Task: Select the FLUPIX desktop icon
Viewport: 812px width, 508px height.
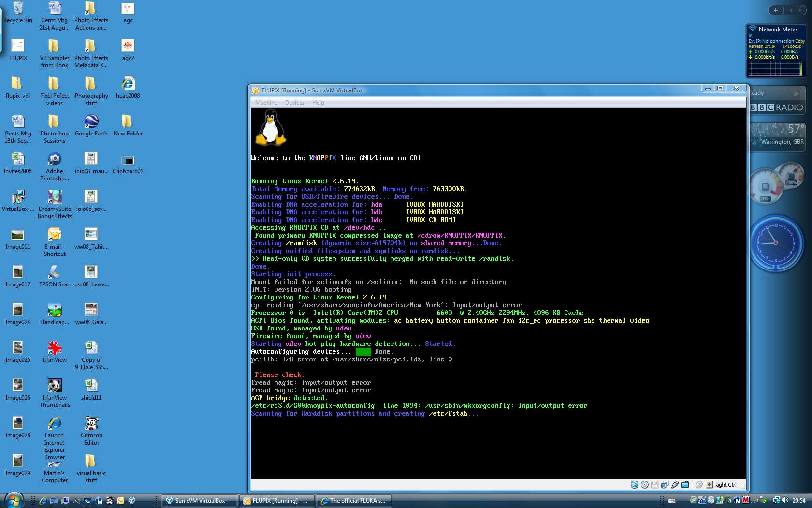Action: (18, 50)
